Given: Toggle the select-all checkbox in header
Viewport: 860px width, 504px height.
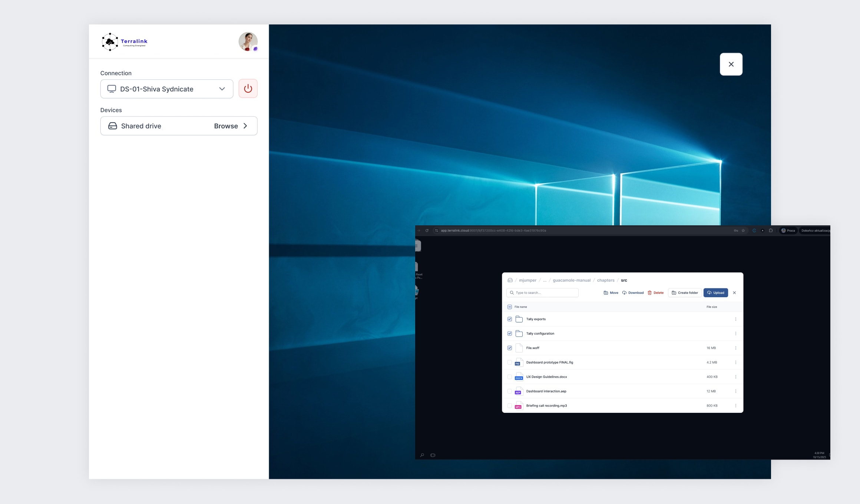Looking at the screenshot, I should point(510,307).
